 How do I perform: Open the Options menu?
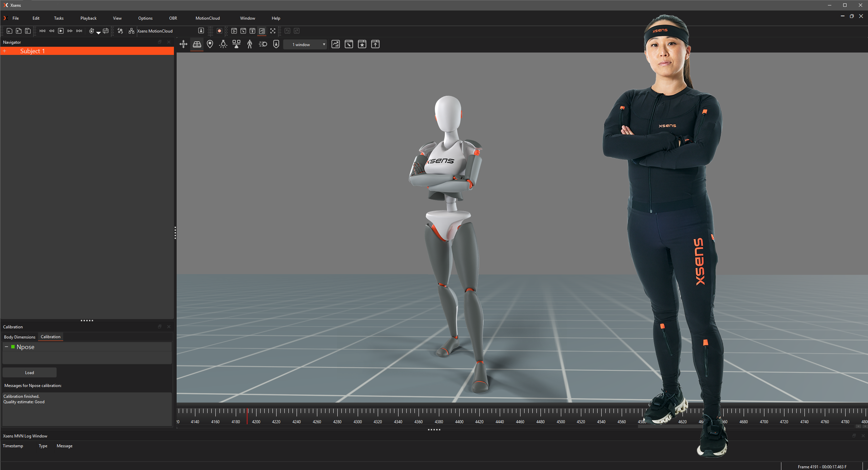[x=146, y=18]
